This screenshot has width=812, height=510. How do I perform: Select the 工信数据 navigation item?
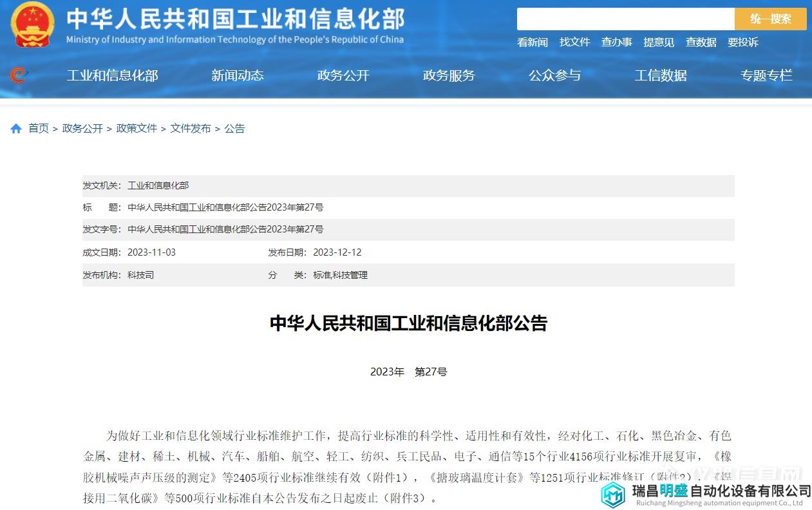click(x=660, y=75)
